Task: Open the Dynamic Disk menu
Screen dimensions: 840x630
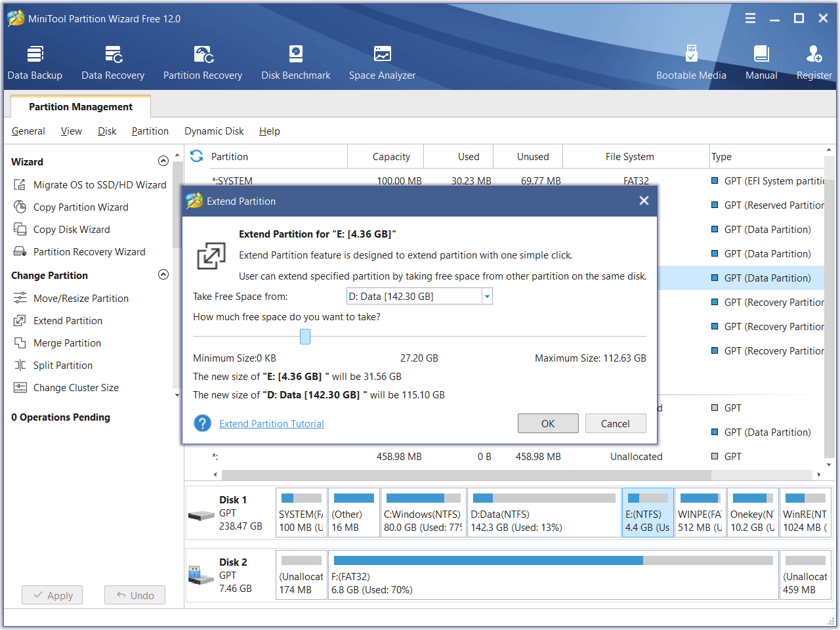Action: [x=214, y=131]
